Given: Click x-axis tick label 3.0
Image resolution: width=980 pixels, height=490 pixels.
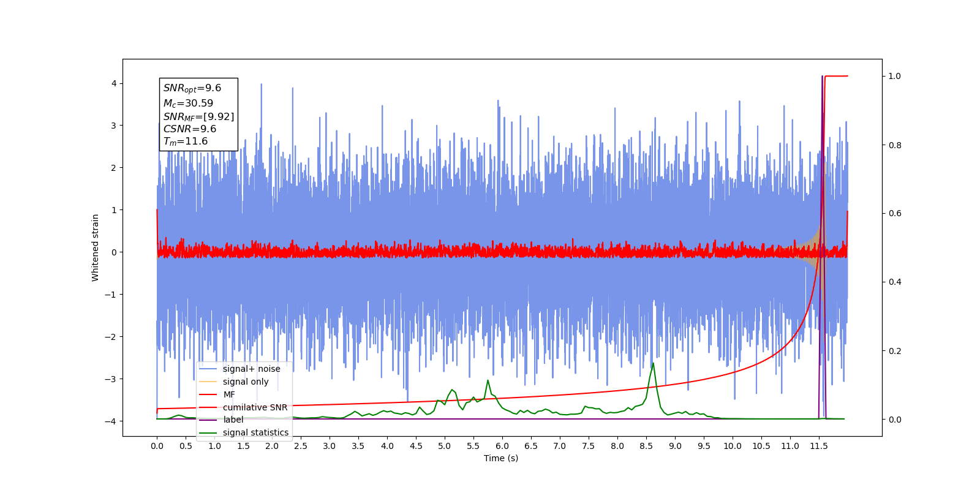Looking at the screenshot, I should 330,446.
